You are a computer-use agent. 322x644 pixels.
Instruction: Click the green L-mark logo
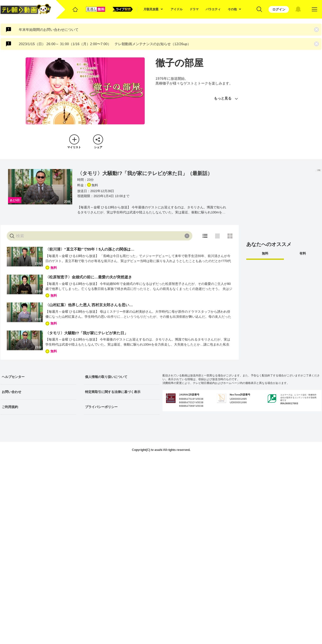click(272, 398)
